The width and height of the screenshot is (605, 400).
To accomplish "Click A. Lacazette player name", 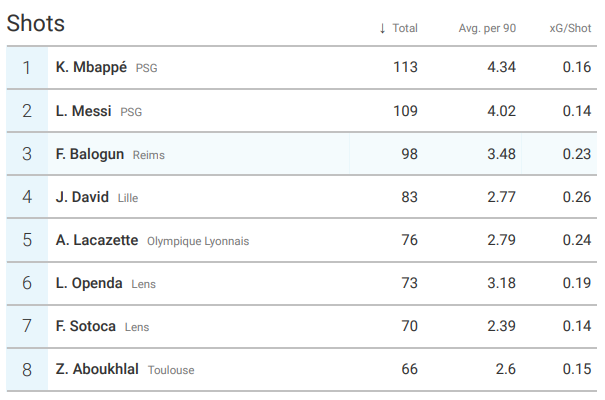I will point(97,240).
